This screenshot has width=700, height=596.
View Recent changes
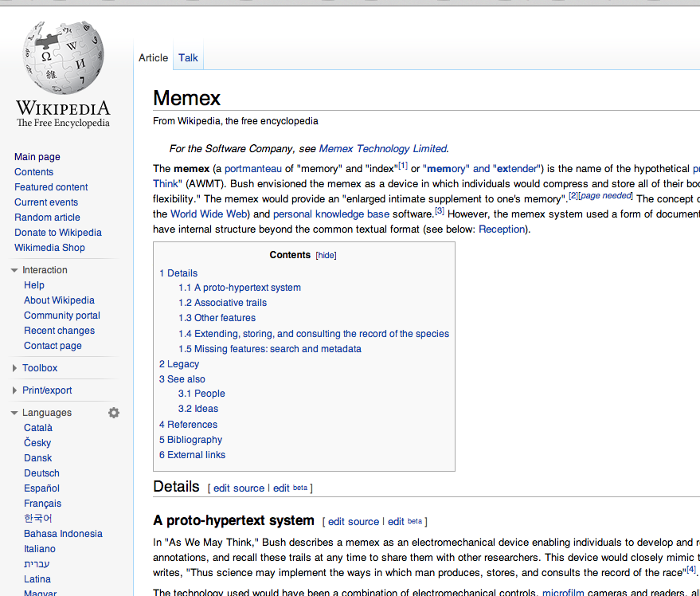coord(60,331)
